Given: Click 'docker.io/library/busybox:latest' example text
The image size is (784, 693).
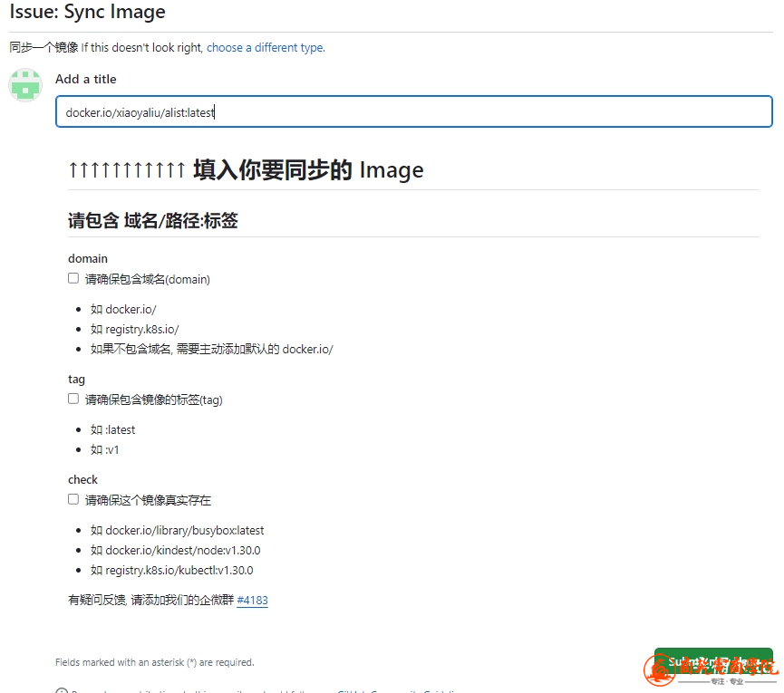Looking at the screenshot, I should 185,530.
